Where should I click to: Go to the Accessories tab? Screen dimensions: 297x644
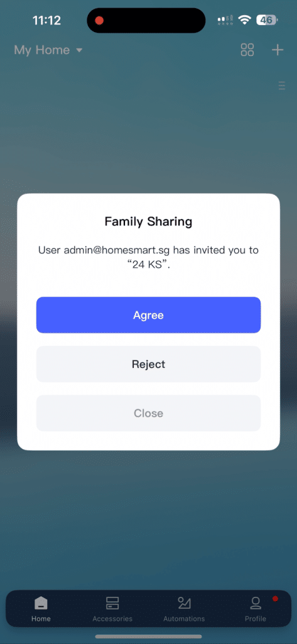click(x=112, y=610)
